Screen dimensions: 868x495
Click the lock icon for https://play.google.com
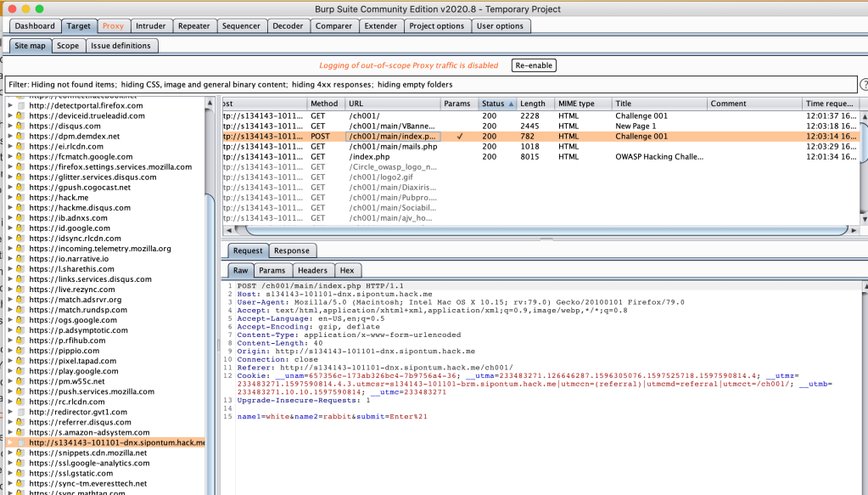20,371
